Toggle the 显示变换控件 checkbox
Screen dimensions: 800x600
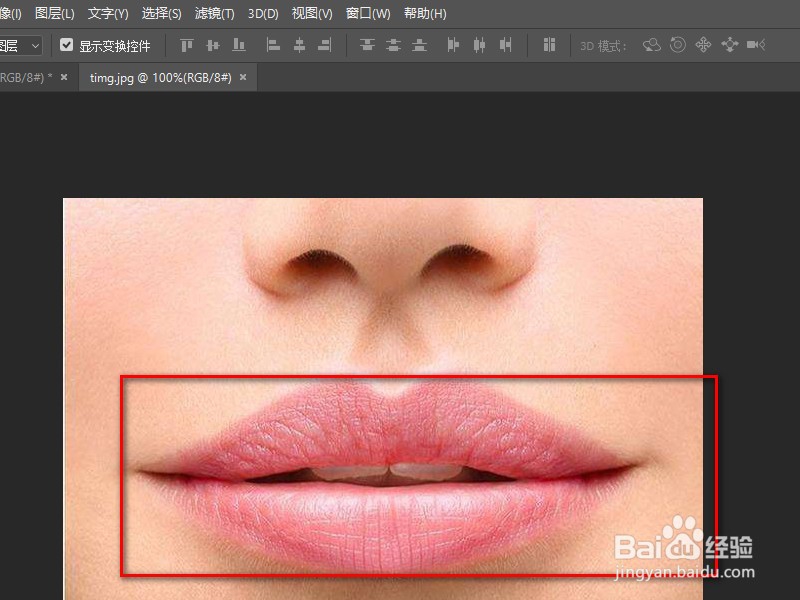[66, 45]
